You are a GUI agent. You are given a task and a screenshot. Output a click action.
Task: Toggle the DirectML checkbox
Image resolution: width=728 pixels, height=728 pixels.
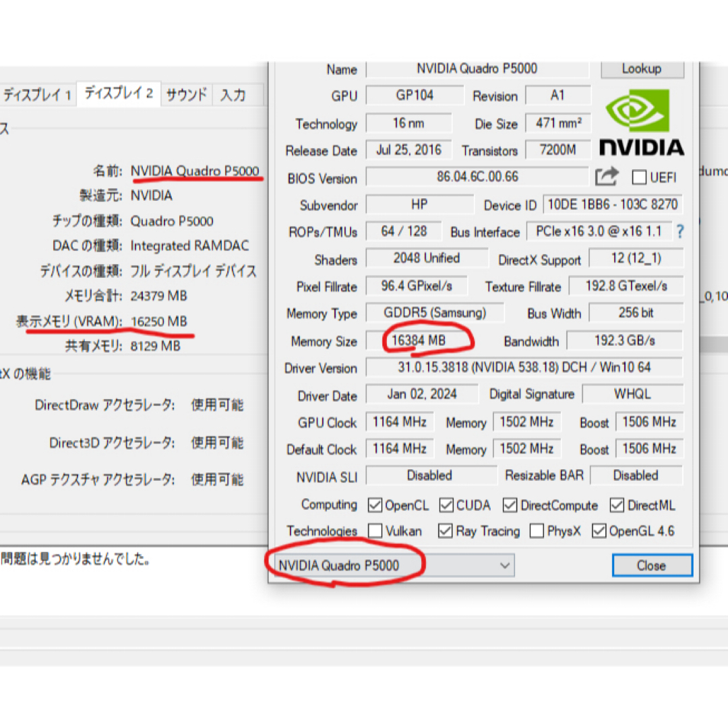pyautogui.click(x=617, y=505)
